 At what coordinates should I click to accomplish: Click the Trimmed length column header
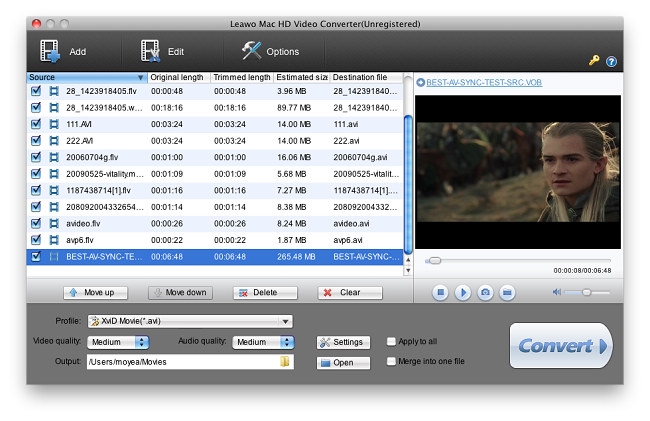click(242, 77)
